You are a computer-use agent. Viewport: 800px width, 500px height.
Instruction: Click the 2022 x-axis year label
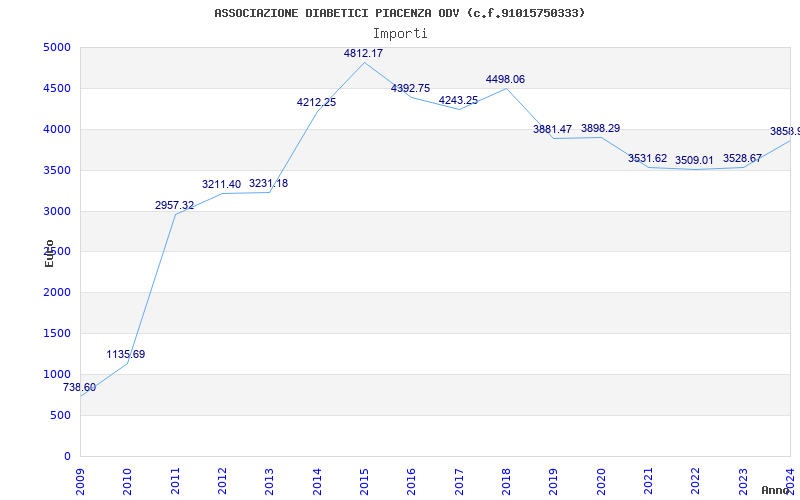click(696, 482)
